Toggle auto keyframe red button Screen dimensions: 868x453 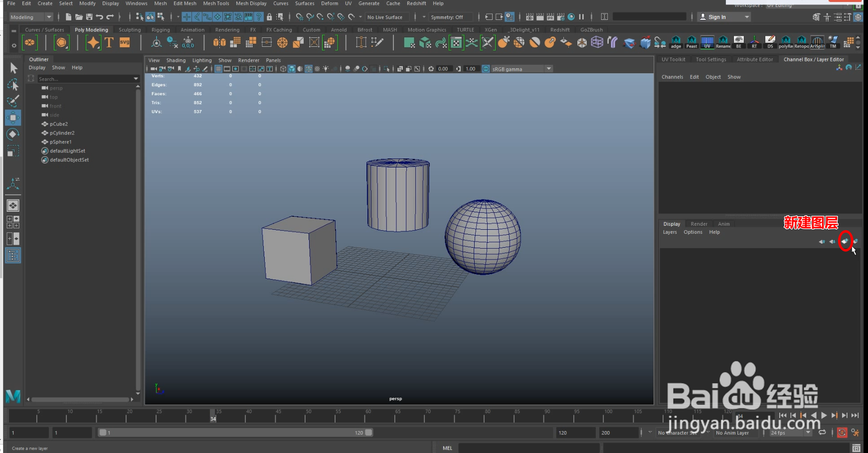click(842, 433)
